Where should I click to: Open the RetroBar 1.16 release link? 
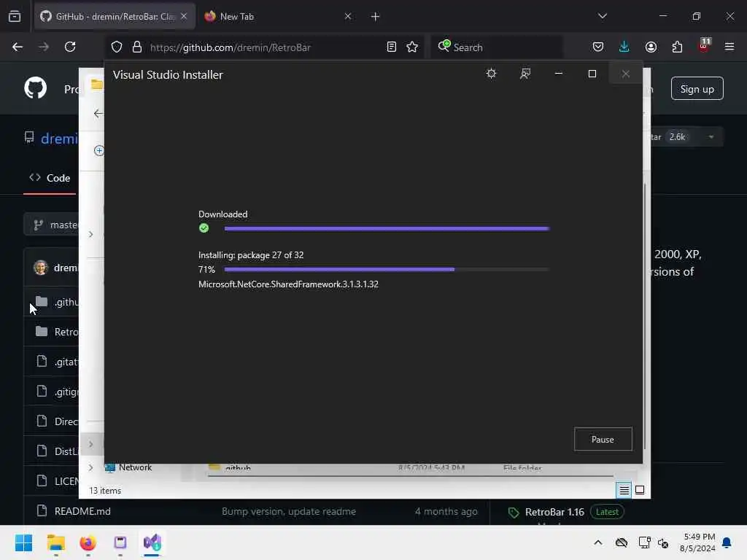pyautogui.click(x=554, y=513)
